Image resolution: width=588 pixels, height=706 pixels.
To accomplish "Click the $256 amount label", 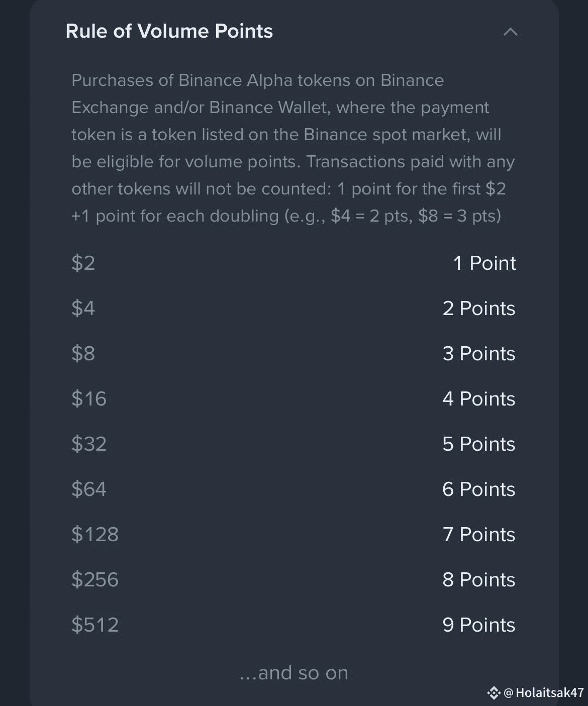I will pyautogui.click(x=95, y=579).
